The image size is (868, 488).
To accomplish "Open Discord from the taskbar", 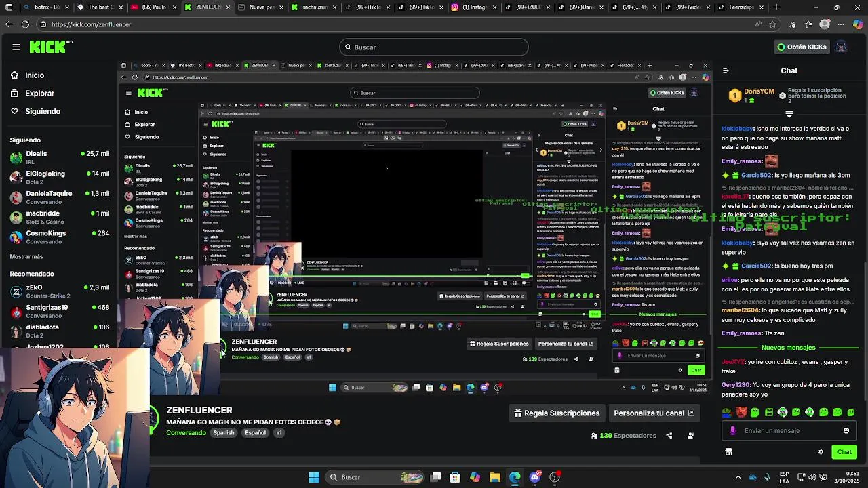I will click(x=535, y=477).
